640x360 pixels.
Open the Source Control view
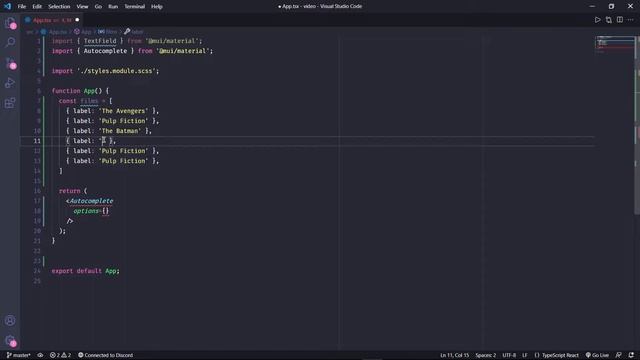[x=10, y=63]
